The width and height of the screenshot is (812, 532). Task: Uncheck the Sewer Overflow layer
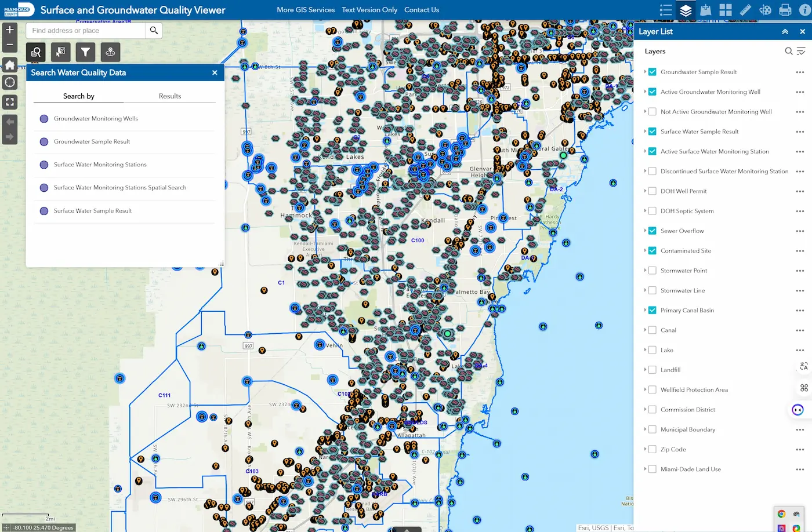pyautogui.click(x=652, y=231)
